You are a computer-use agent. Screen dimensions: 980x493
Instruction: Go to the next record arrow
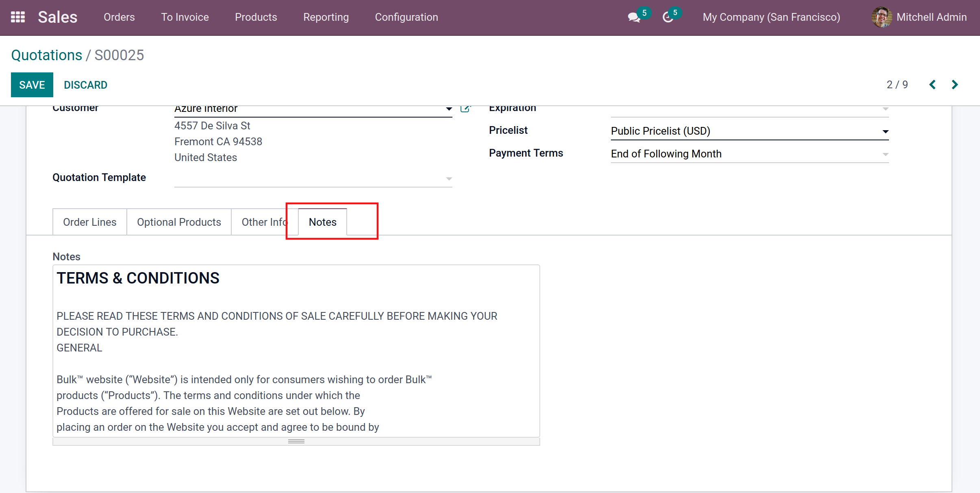(x=955, y=85)
